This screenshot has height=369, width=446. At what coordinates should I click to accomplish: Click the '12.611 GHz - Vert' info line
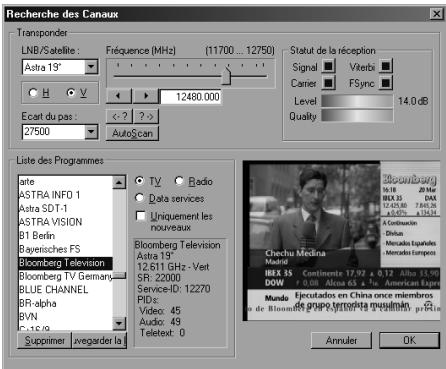[173, 267]
